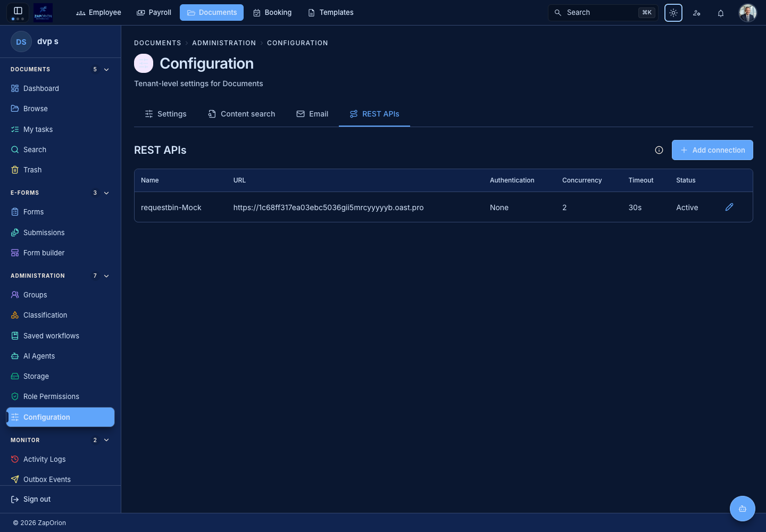Screen dimensions: 766x532
Task: Open Groups in the sidebar
Action: [60, 295]
